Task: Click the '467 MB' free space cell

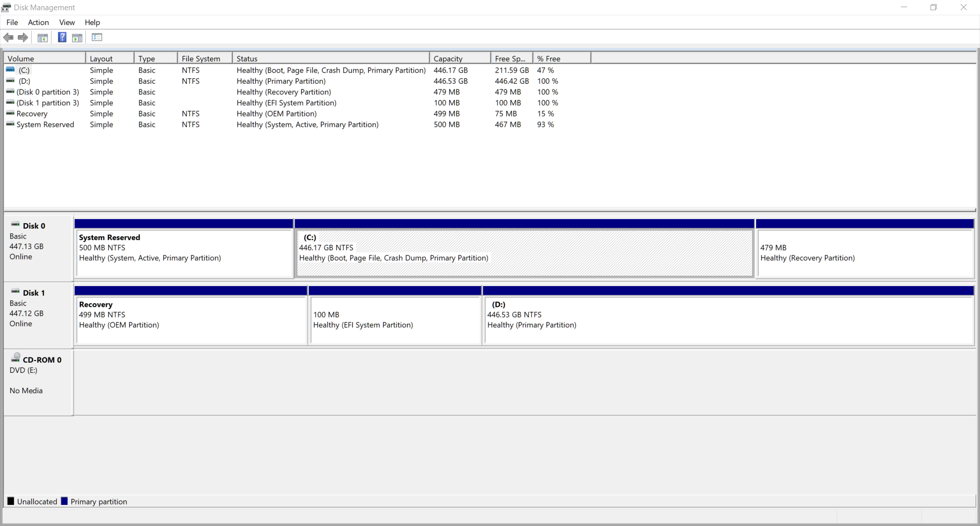Action: (508, 124)
